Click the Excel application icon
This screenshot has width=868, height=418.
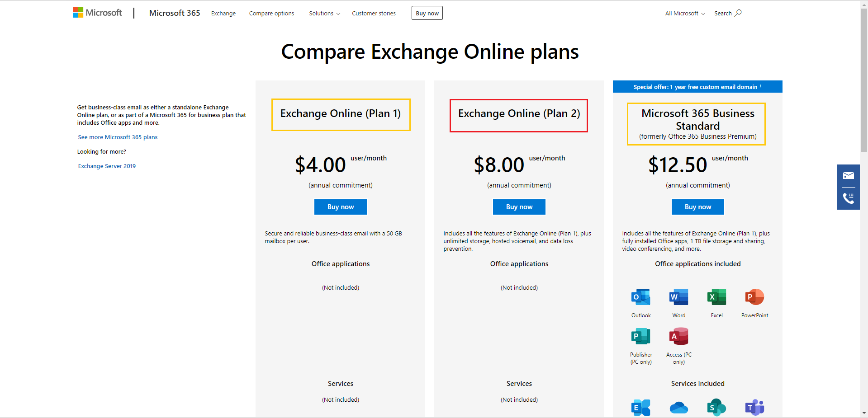(x=716, y=297)
